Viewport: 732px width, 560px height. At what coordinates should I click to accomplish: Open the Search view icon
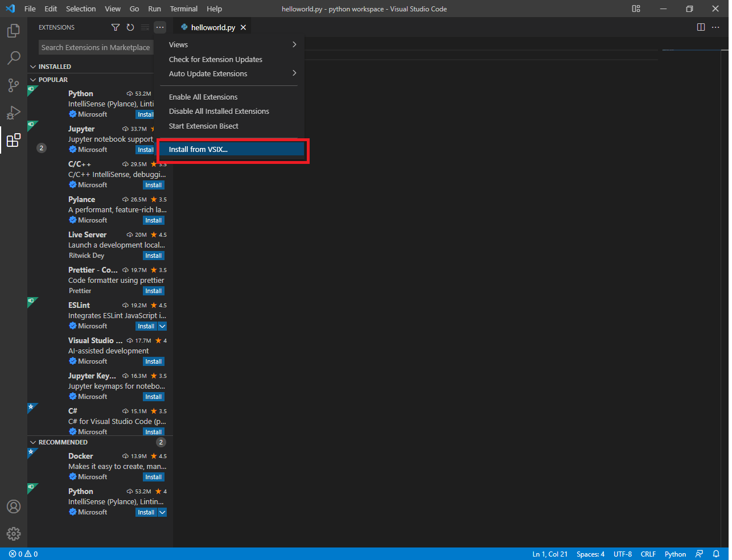14,58
